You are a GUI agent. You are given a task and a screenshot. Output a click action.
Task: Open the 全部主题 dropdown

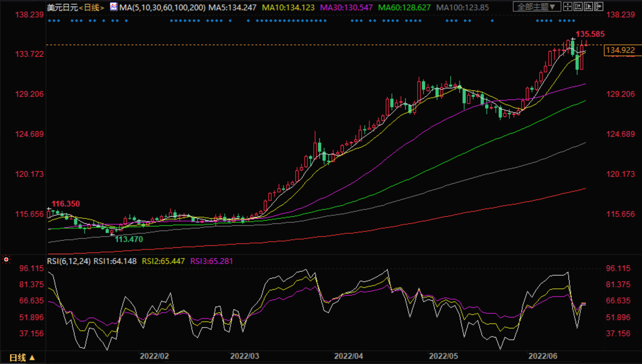tap(536, 7)
